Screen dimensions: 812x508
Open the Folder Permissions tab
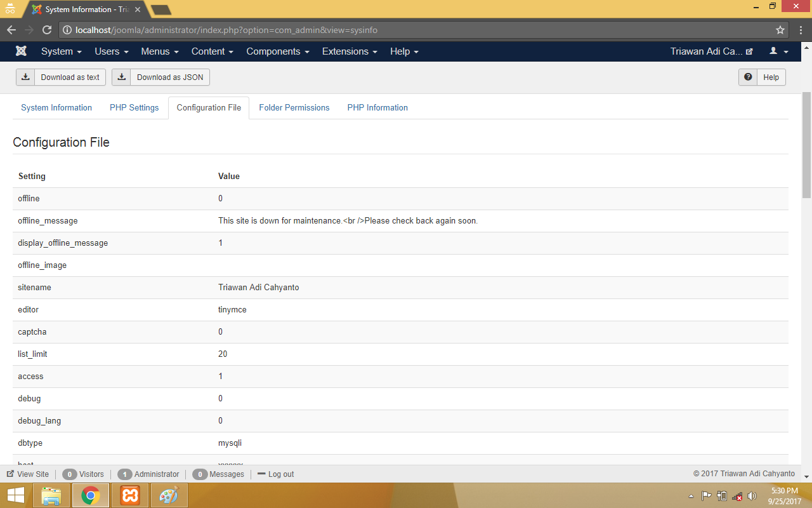(x=294, y=108)
